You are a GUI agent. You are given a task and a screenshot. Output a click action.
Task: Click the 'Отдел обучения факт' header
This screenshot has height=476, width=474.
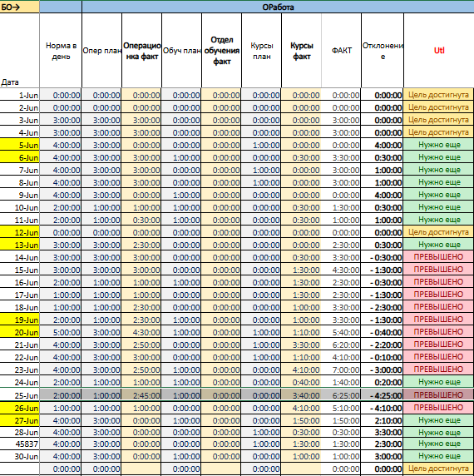[222, 51]
